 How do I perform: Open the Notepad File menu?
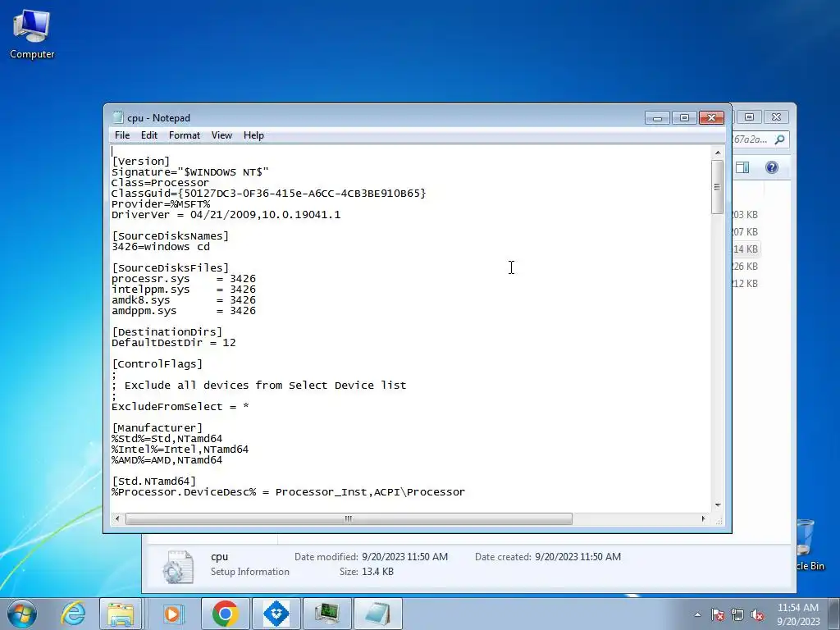122,135
